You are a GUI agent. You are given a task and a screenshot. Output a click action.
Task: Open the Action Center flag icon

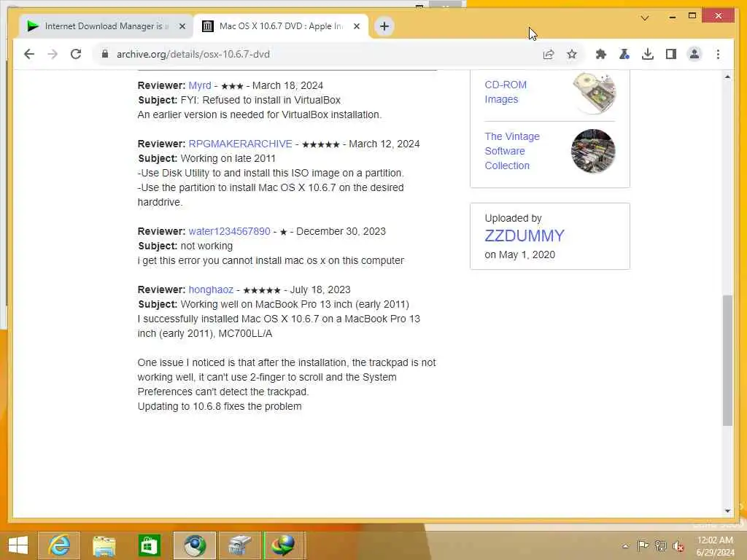pyautogui.click(x=643, y=545)
